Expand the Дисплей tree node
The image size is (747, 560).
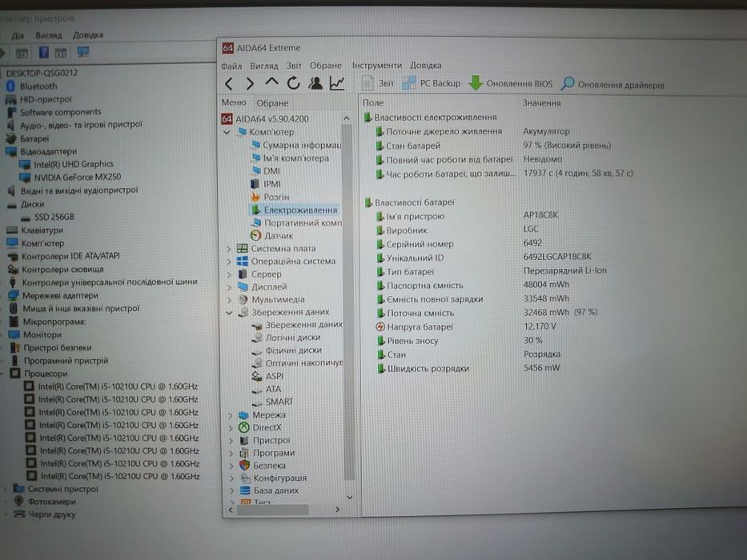point(229,287)
